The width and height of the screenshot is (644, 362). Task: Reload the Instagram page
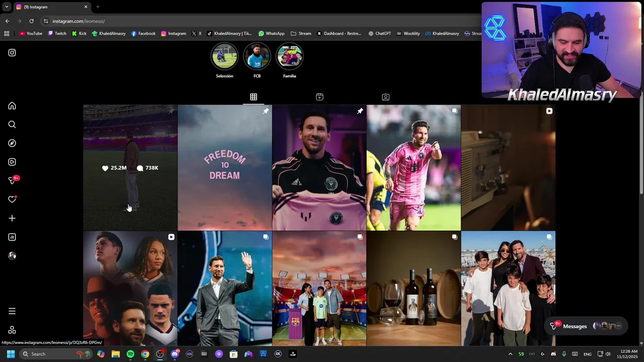[31, 21]
